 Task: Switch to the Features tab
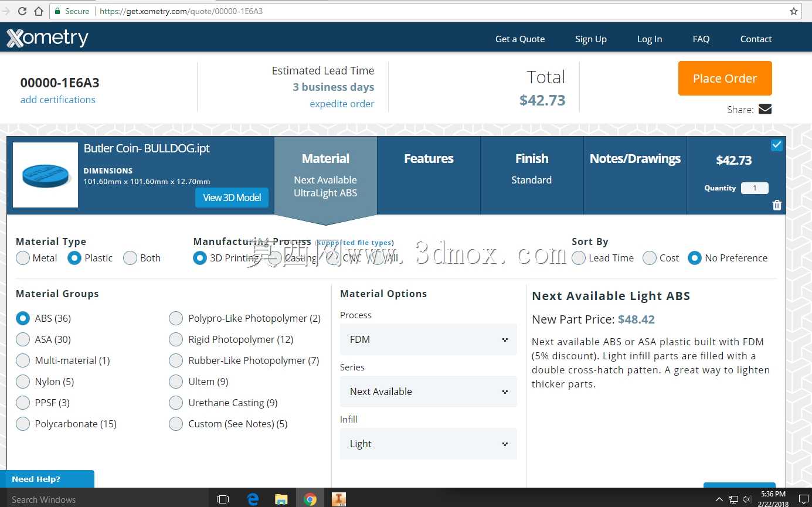[x=429, y=176]
